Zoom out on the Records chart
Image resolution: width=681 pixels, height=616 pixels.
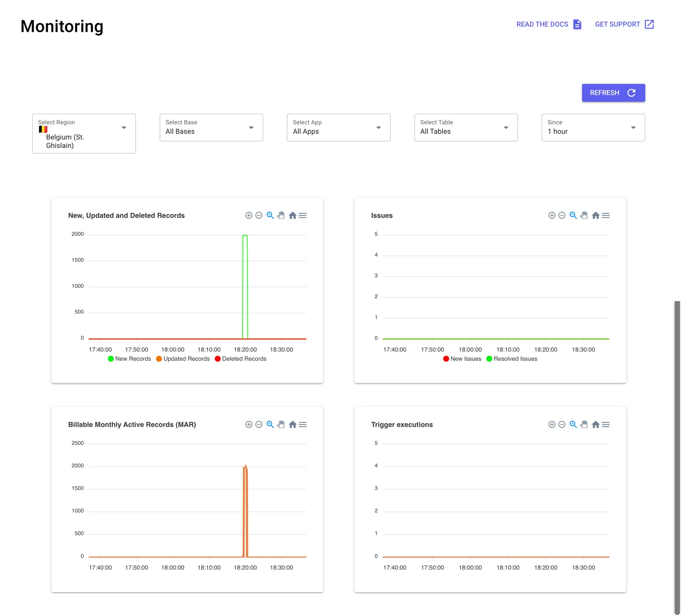(259, 215)
